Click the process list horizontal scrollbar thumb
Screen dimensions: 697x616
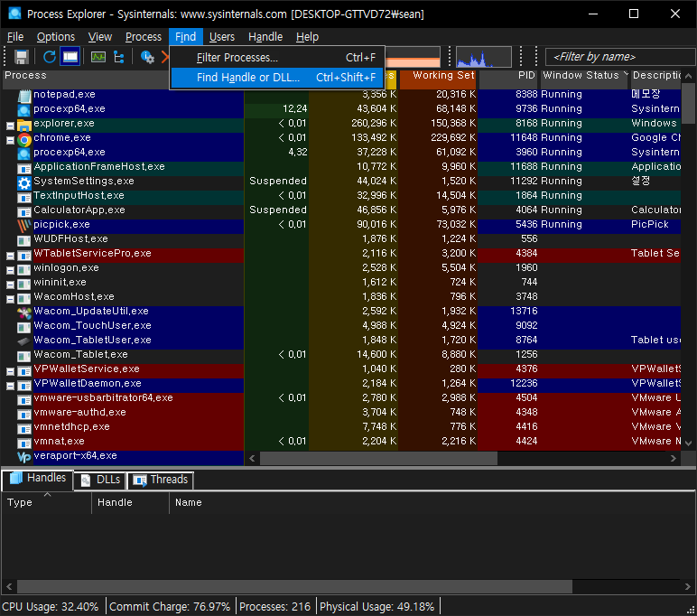tap(378, 458)
